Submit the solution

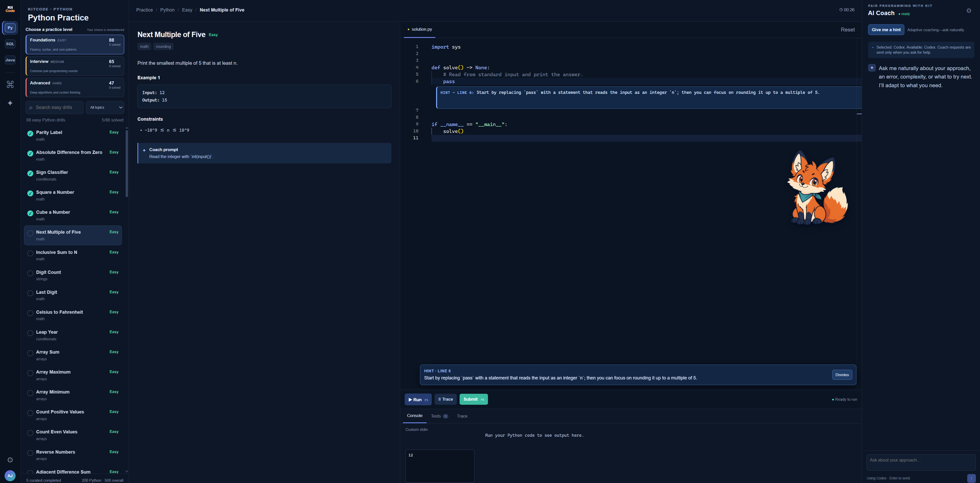point(474,399)
